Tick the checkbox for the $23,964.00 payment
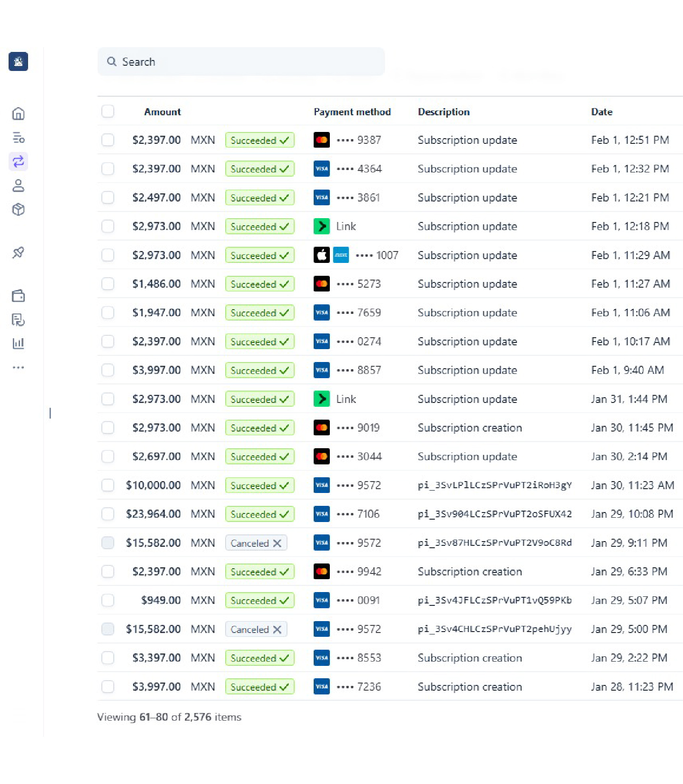683x784 pixels. point(108,514)
